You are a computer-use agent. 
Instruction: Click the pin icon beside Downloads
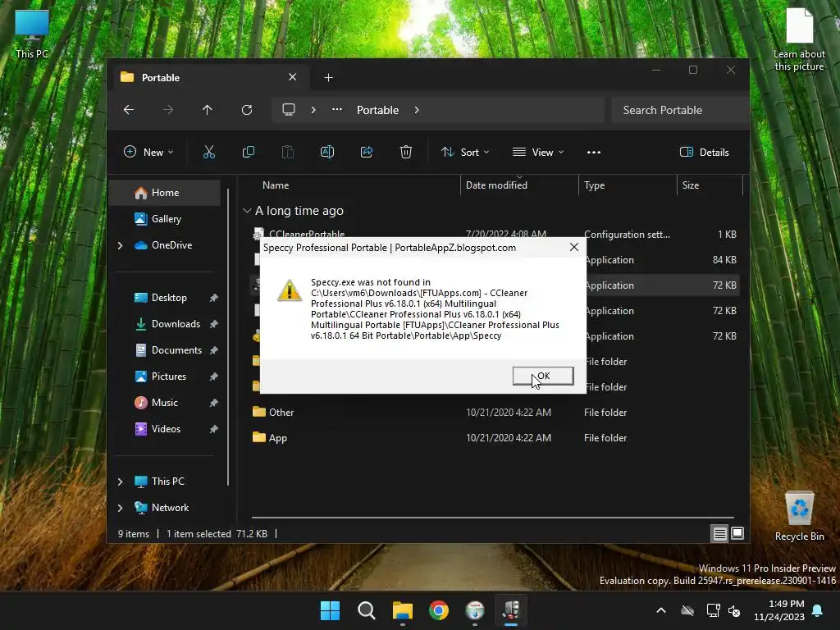(214, 324)
